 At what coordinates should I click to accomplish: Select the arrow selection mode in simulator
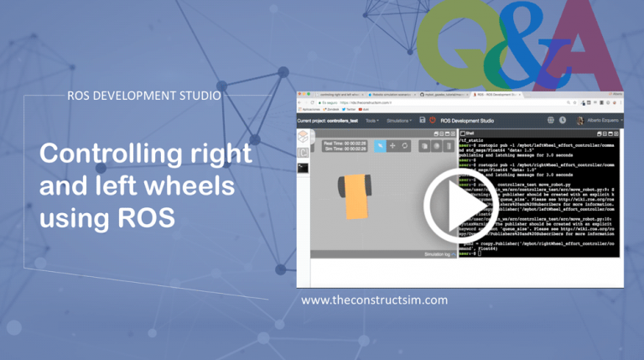click(x=380, y=146)
